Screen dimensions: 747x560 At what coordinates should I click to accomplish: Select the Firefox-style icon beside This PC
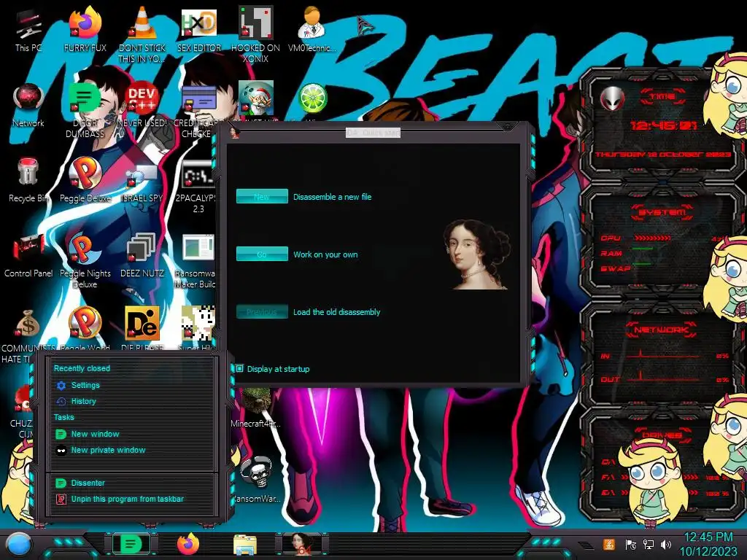click(x=85, y=29)
